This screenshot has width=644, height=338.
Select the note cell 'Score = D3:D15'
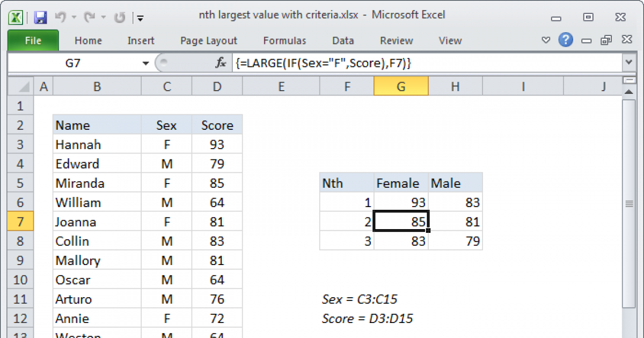point(368,319)
